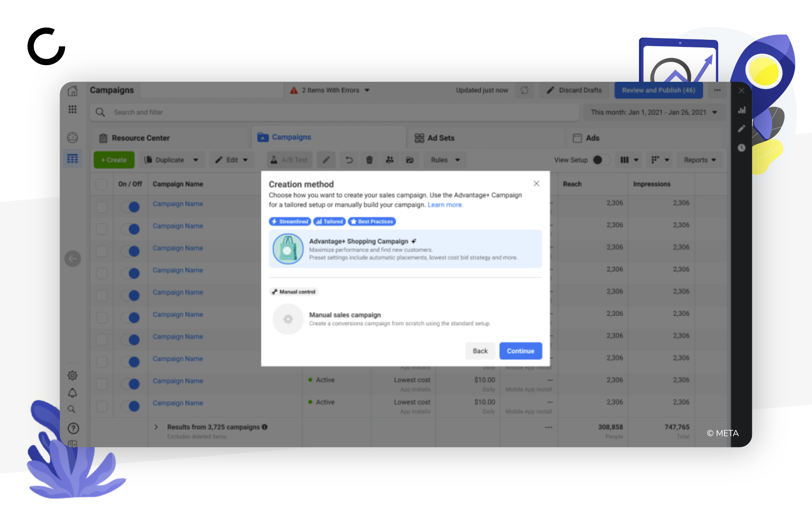This screenshot has width=812, height=529.
Task: Click the Discard Drafts button
Action: pos(574,90)
